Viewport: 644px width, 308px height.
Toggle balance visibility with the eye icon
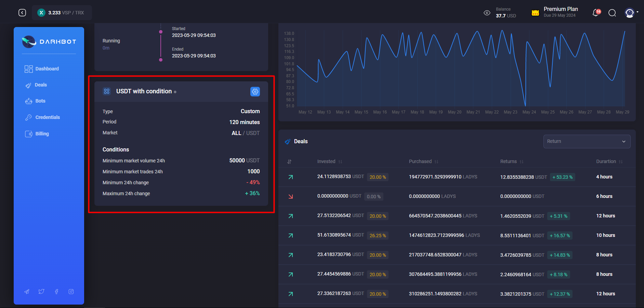(x=487, y=13)
